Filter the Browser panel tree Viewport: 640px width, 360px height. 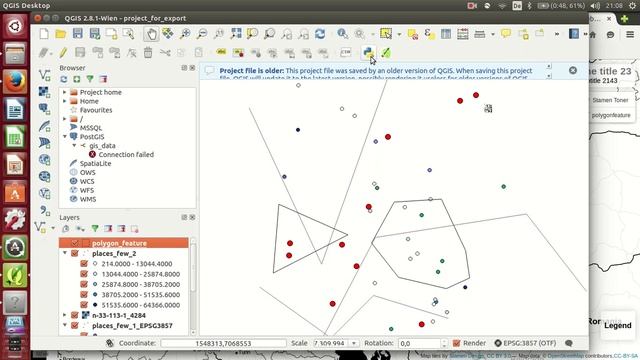click(90, 79)
